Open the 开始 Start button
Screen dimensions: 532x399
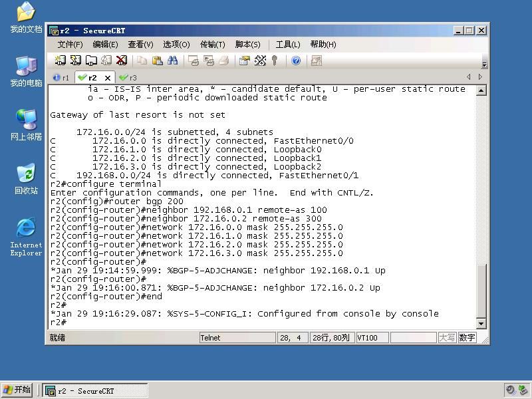tap(17, 390)
